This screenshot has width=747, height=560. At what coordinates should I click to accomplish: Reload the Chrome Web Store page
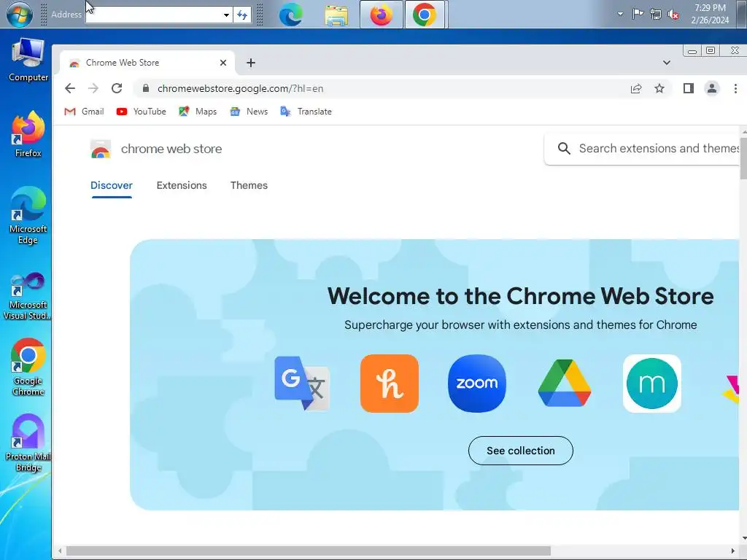pos(117,88)
